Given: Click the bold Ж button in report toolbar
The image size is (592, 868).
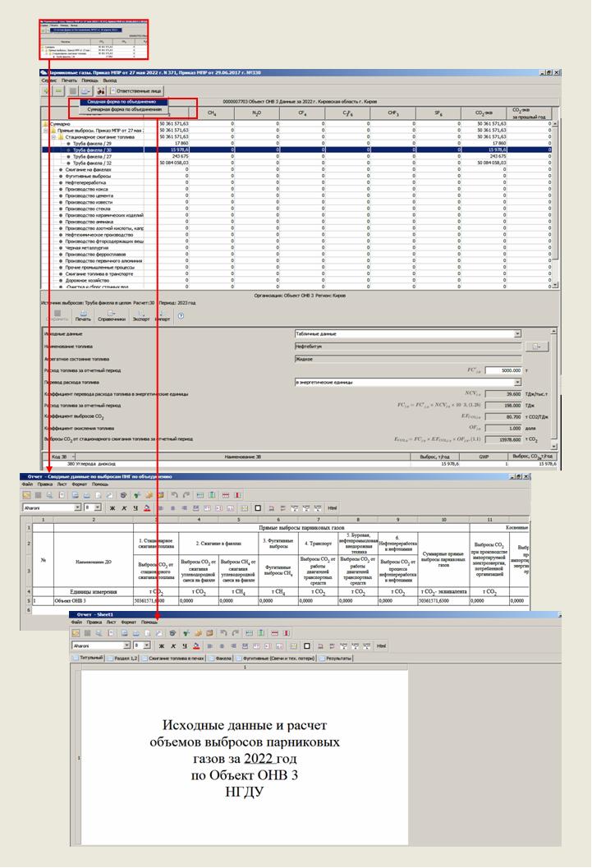Looking at the screenshot, I should (112, 508).
